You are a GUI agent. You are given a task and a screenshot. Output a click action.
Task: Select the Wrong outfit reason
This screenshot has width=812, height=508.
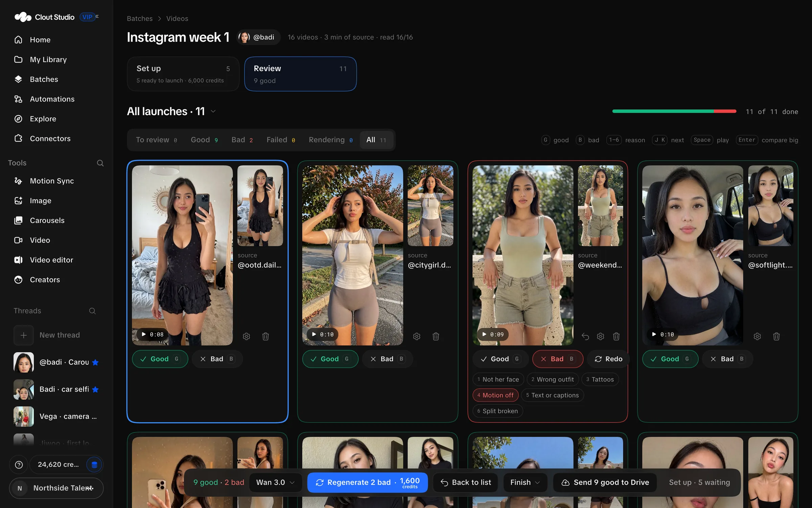coord(552,379)
